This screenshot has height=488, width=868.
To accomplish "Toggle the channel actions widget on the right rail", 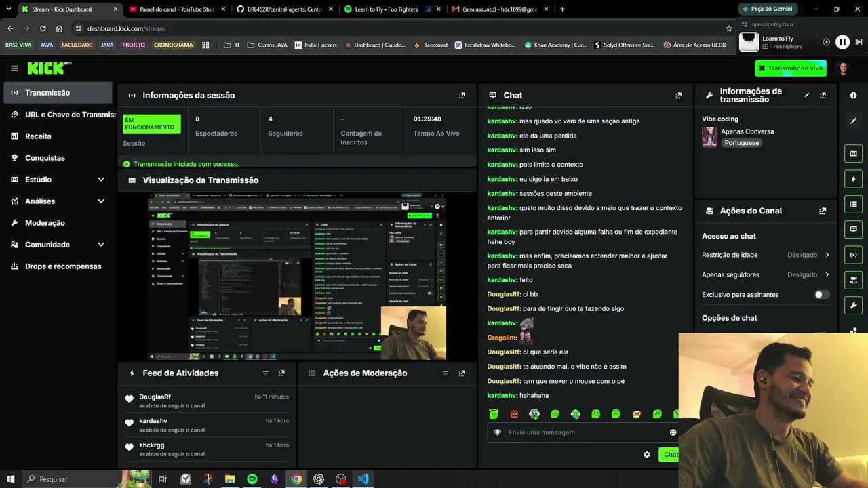I will [853, 280].
